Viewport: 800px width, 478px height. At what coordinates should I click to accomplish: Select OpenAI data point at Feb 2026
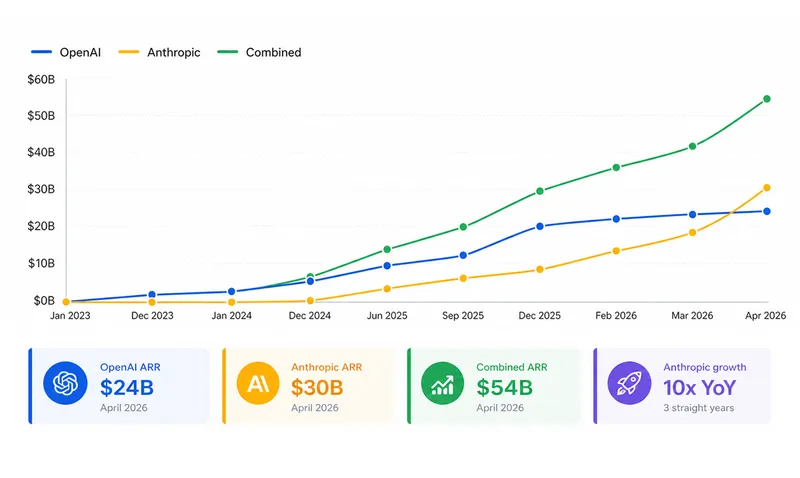(x=616, y=219)
